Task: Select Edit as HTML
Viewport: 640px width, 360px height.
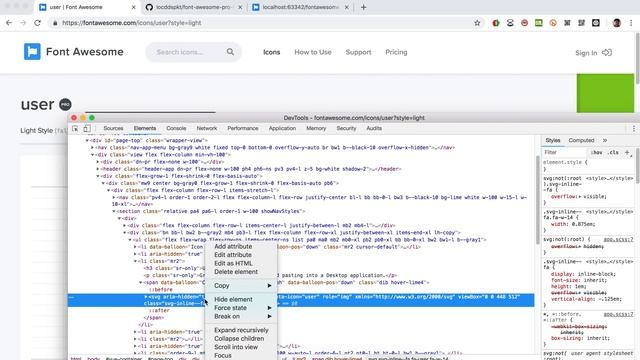Action: (x=233, y=263)
